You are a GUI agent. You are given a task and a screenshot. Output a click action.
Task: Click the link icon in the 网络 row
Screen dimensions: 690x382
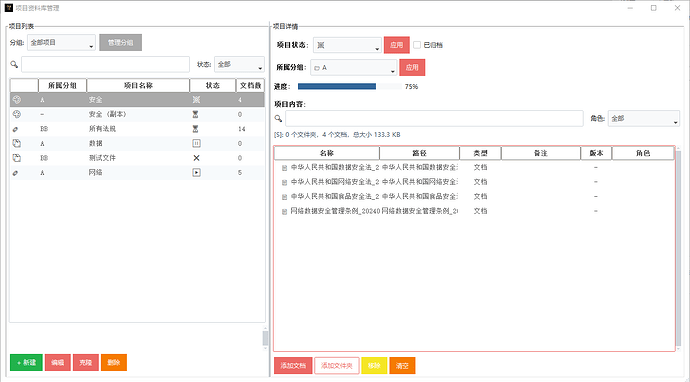coord(15,173)
